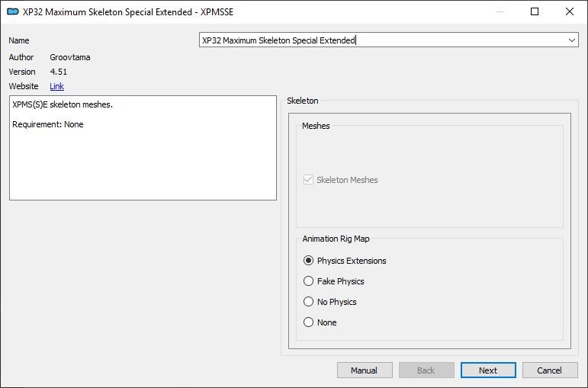The height and width of the screenshot is (388, 588).
Task: Click the Manual button
Action: (x=365, y=370)
